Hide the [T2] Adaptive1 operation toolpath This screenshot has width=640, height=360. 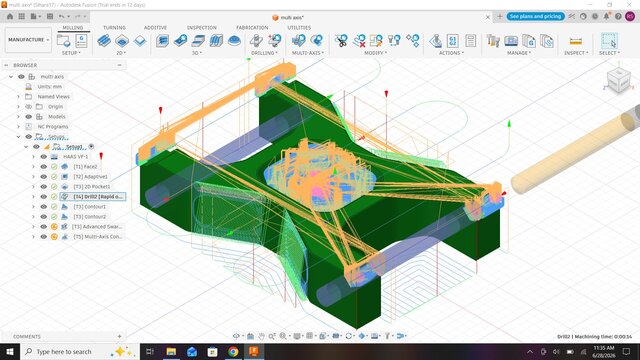43,176
